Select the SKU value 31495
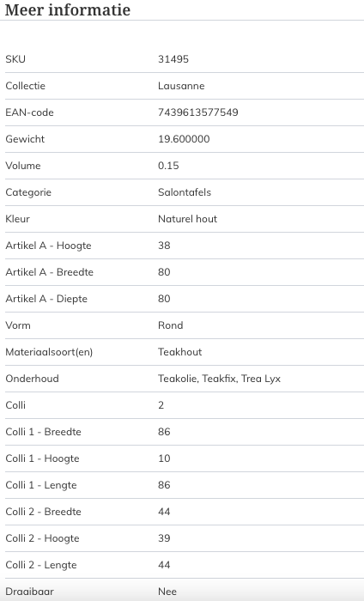The image size is (364, 601). [x=173, y=59]
